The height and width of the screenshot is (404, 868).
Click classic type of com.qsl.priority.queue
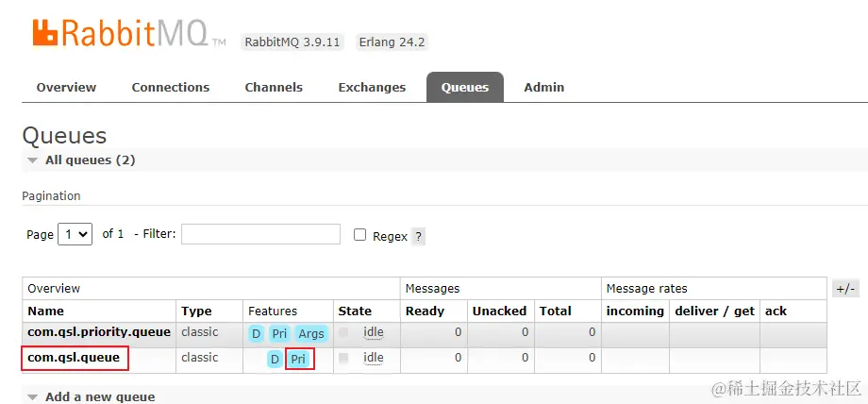coord(200,332)
